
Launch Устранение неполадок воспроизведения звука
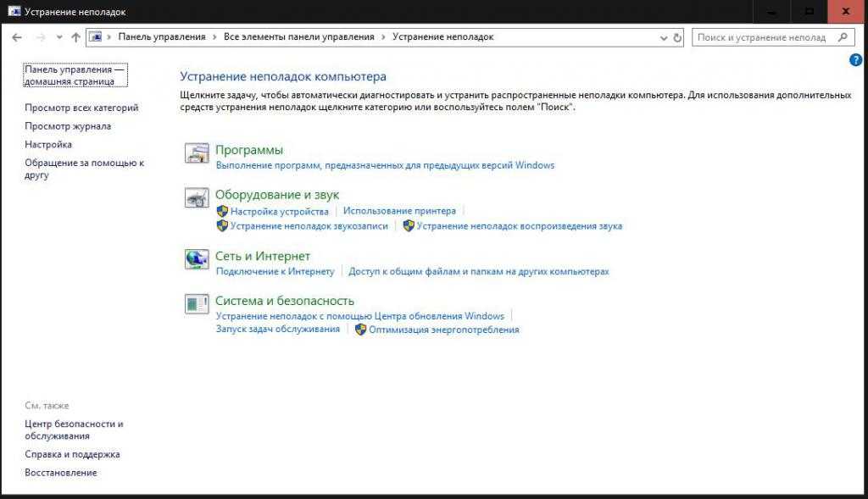point(520,226)
